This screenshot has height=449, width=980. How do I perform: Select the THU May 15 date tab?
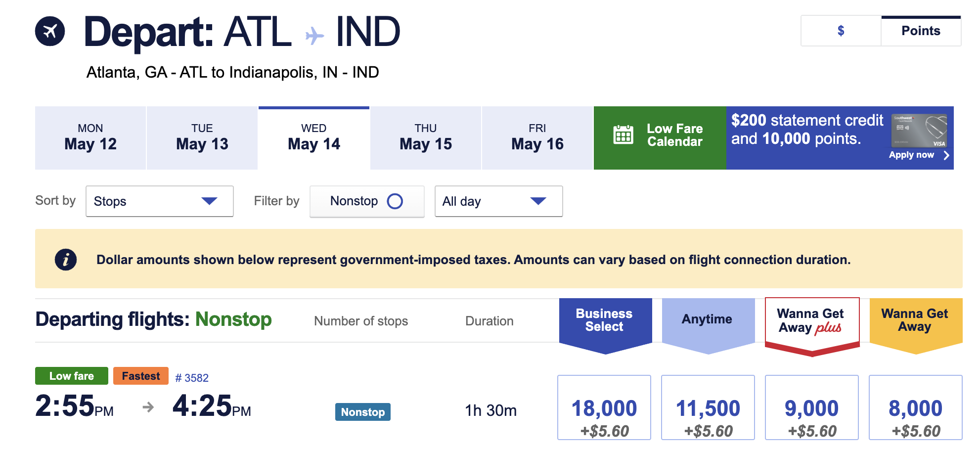(426, 138)
